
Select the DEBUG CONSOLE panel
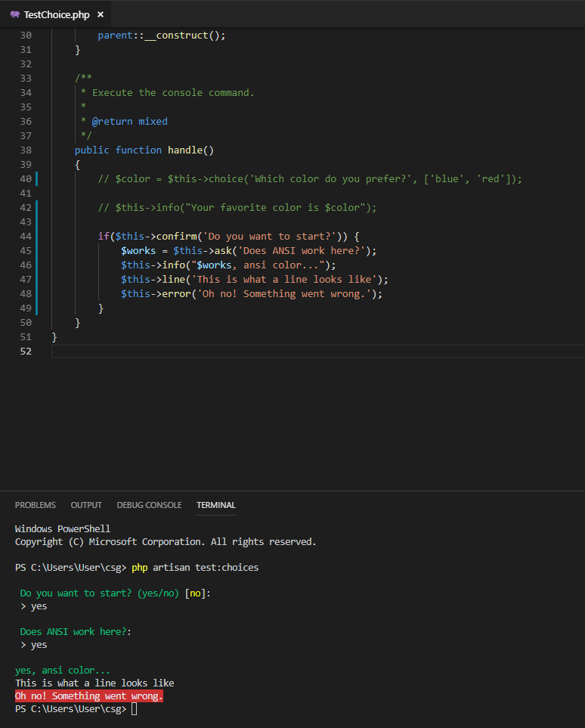coord(150,505)
